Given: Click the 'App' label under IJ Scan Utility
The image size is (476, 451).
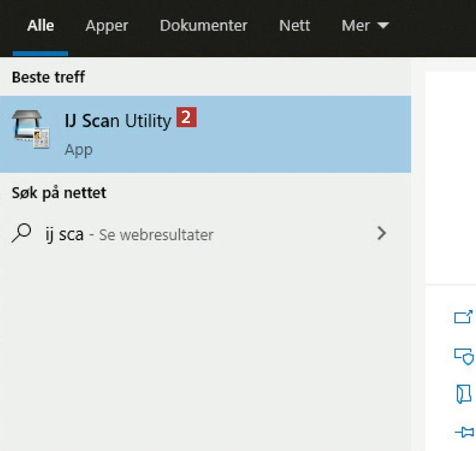Looking at the screenshot, I should click(x=79, y=150).
